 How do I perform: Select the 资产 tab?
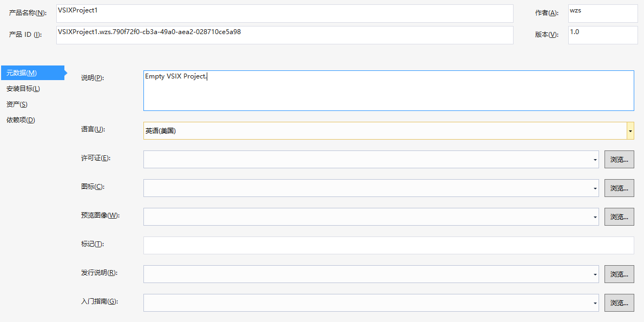pyautogui.click(x=17, y=104)
